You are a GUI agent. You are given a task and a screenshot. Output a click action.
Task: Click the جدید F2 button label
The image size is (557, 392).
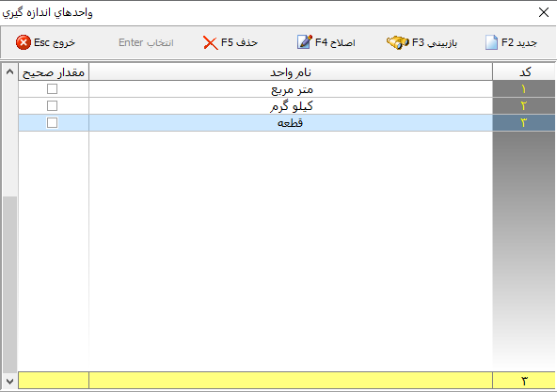519,42
